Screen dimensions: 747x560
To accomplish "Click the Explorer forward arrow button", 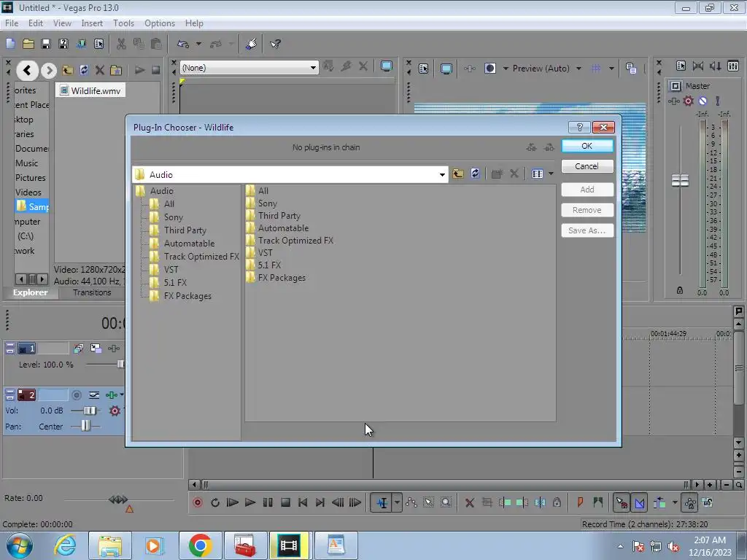I will click(49, 71).
